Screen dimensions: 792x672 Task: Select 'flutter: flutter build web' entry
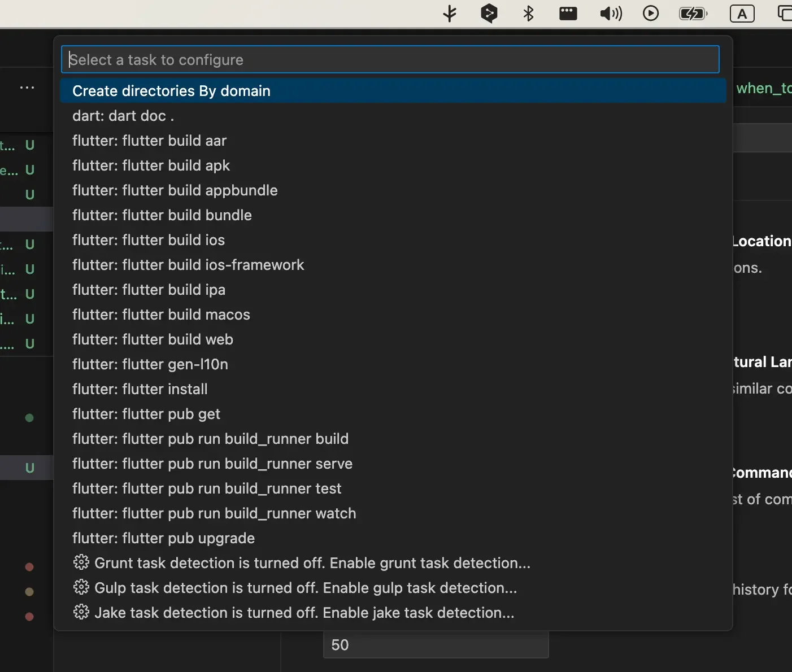[393, 339]
